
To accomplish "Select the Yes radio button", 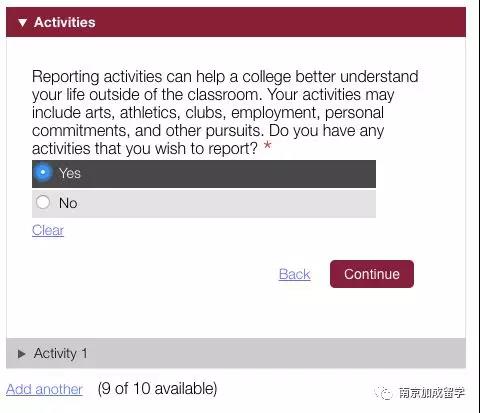I will tap(43, 172).
